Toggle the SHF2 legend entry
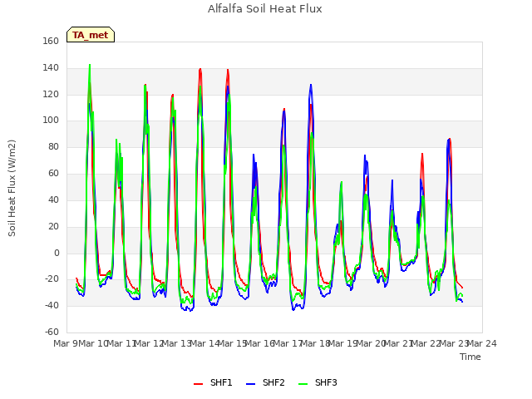Screen dimensions: 532x399 (265, 382)
